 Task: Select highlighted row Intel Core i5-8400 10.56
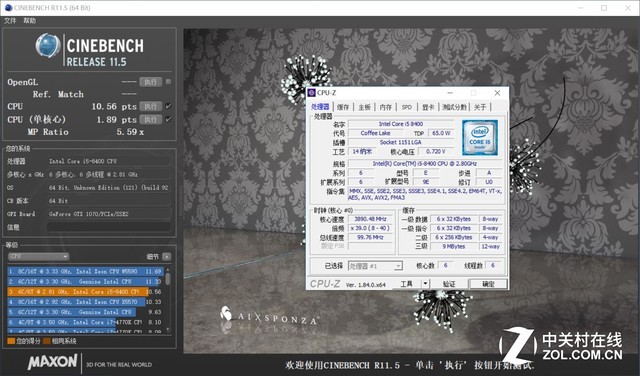(85, 291)
